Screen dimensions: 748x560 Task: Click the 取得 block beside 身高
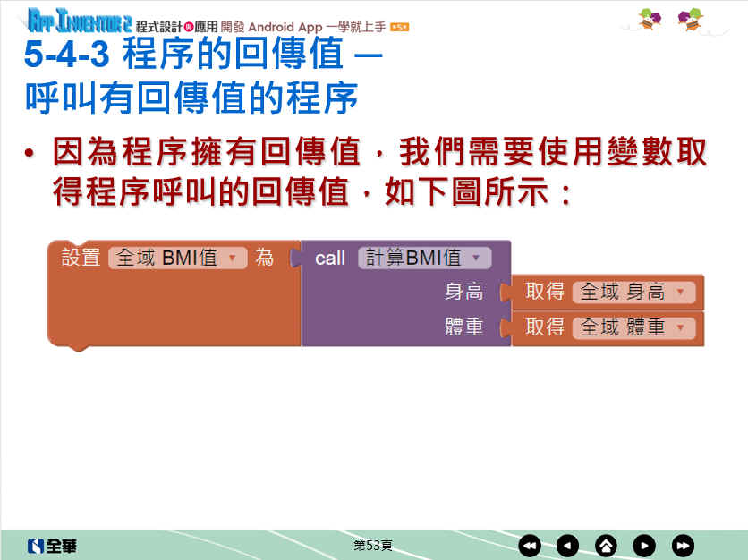pyautogui.click(x=544, y=293)
